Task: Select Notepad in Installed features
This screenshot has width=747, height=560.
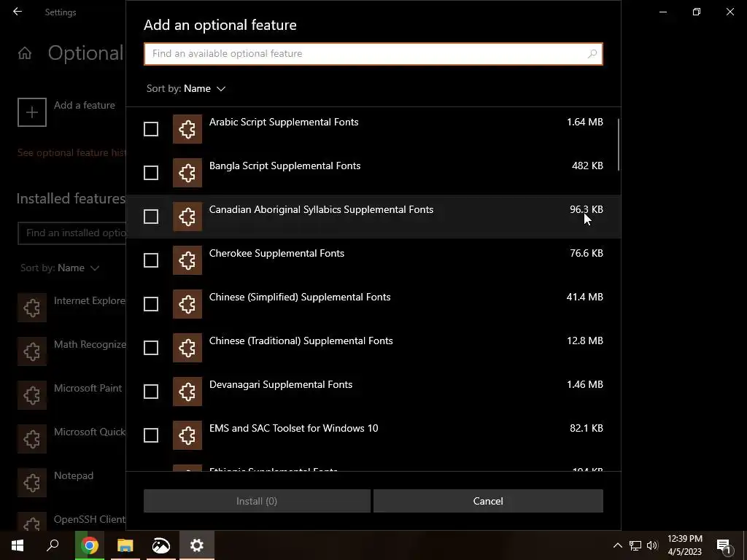Action: pyautogui.click(x=74, y=475)
